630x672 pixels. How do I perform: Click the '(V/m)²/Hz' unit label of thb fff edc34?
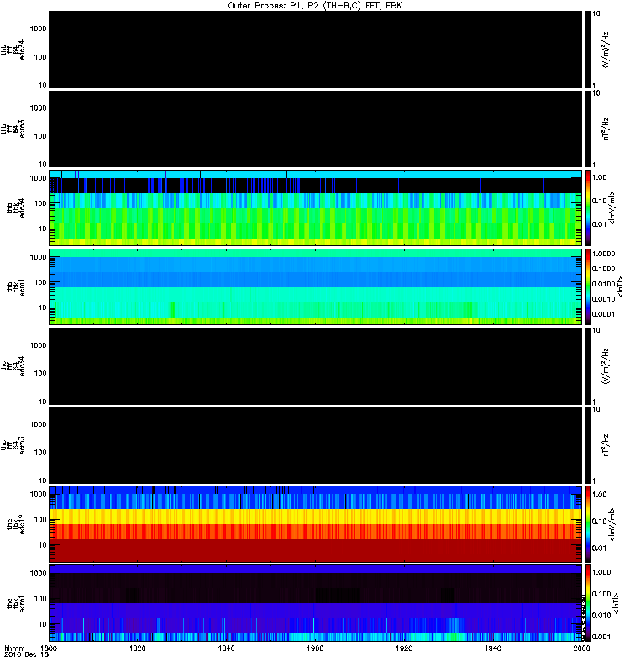(605, 50)
